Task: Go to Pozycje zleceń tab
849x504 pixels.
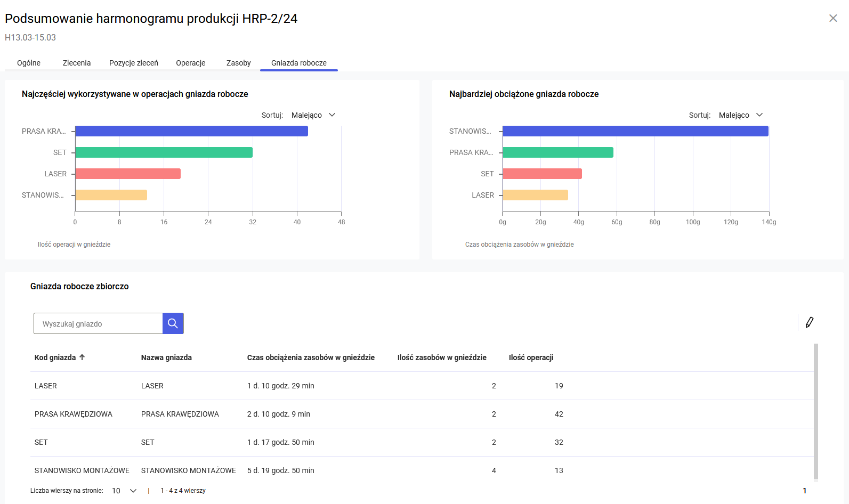Action: click(134, 63)
